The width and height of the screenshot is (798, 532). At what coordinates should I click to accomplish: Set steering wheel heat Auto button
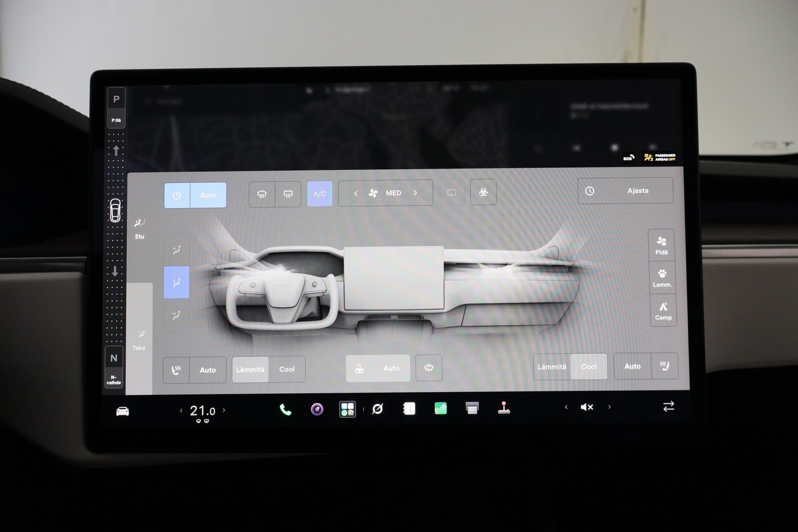tap(378, 368)
